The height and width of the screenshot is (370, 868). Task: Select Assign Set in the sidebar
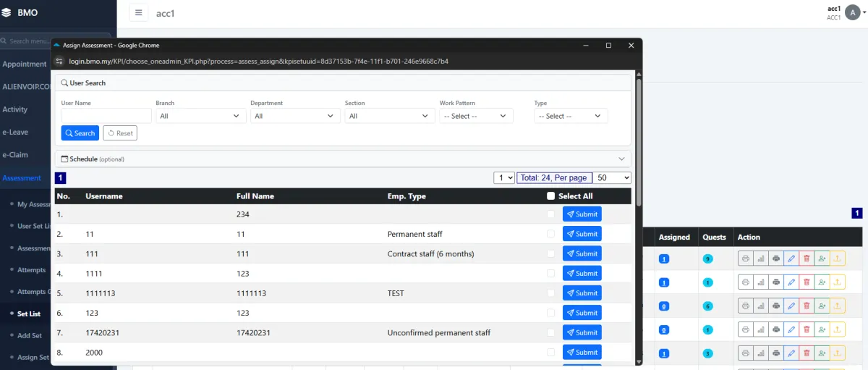coord(33,357)
